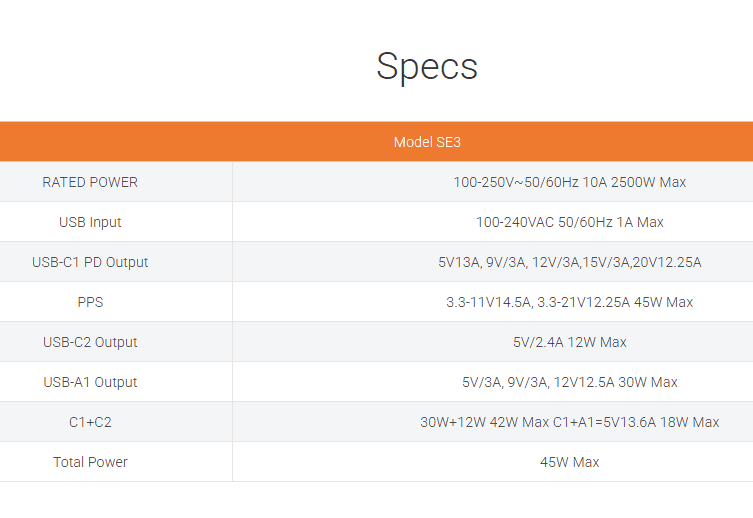Select the 100-240VAC 50/60Hz 1A Max value
Screen dimensions: 753x518
tap(569, 222)
